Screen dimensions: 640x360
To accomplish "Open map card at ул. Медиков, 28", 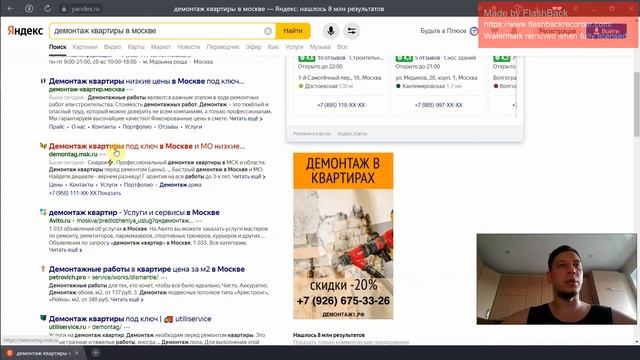I will tap(436, 78).
